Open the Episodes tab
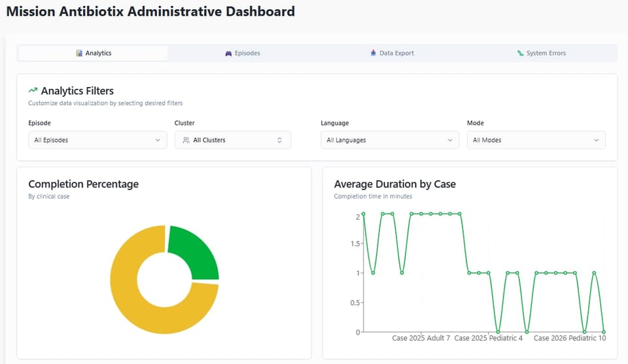Image resolution: width=628 pixels, height=364 pixels. [x=242, y=53]
